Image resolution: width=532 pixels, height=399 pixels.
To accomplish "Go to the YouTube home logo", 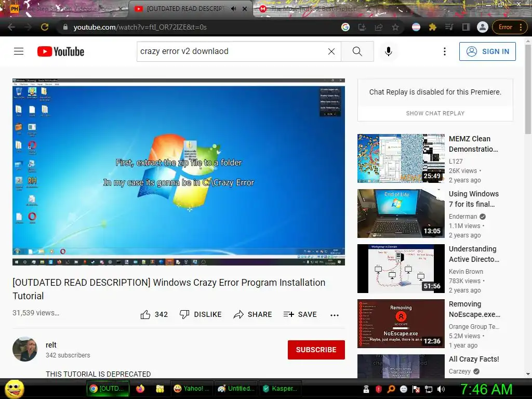I will coord(61,51).
